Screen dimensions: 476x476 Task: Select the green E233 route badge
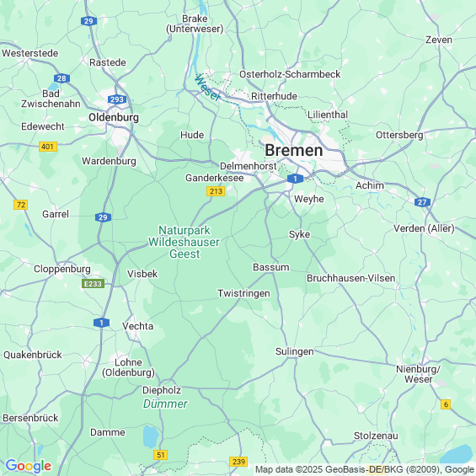tap(93, 284)
